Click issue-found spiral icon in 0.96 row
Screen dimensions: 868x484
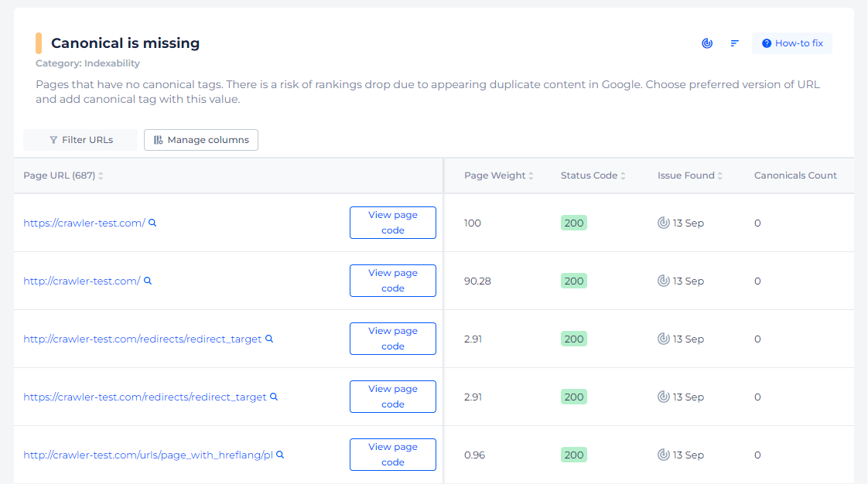663,455
